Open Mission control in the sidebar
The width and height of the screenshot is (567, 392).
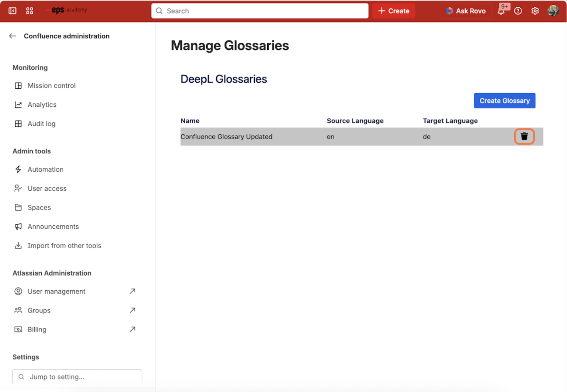(51, 86)
